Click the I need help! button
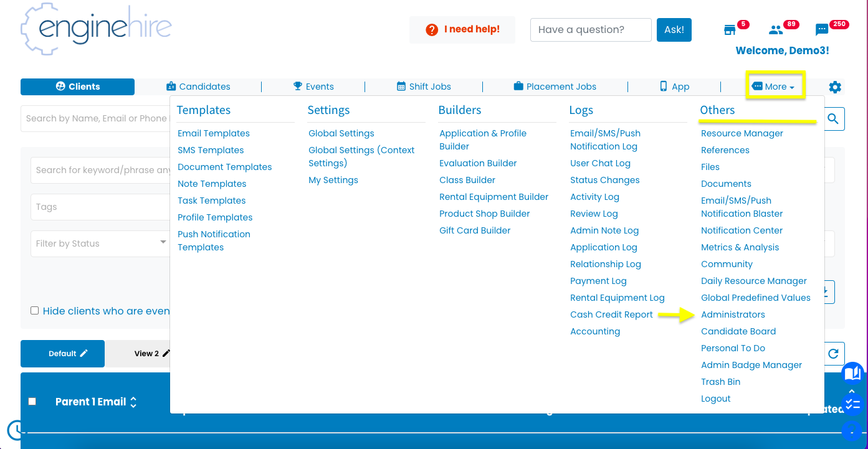 (x=462, y=30)
